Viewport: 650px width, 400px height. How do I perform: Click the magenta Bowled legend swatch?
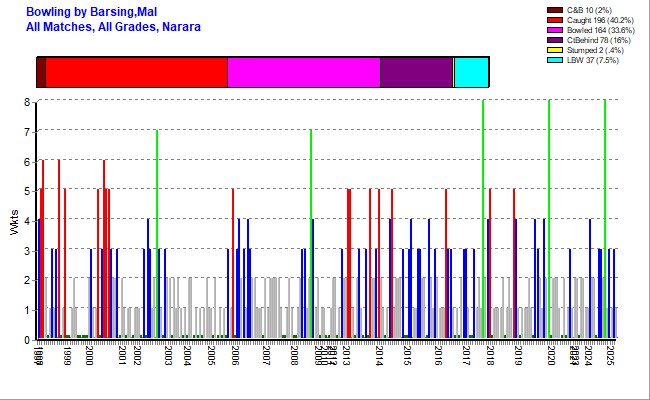pos(554,30)
